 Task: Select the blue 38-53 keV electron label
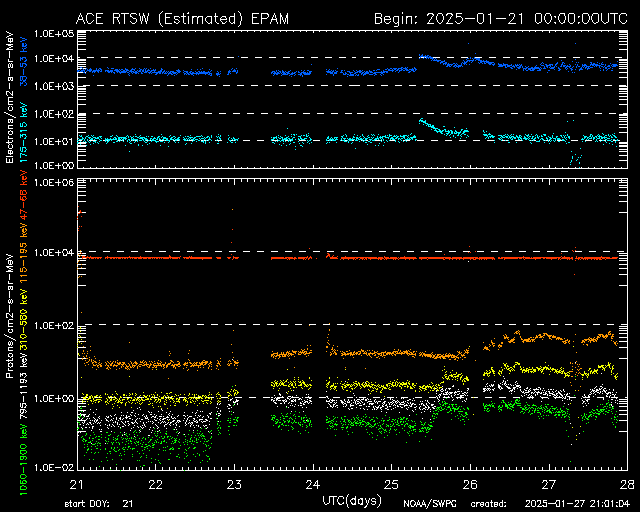(x=24, y=61)
